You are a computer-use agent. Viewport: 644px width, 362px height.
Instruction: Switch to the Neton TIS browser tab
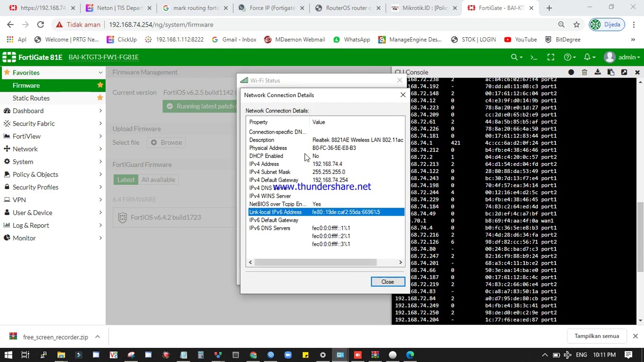(119, 8)
